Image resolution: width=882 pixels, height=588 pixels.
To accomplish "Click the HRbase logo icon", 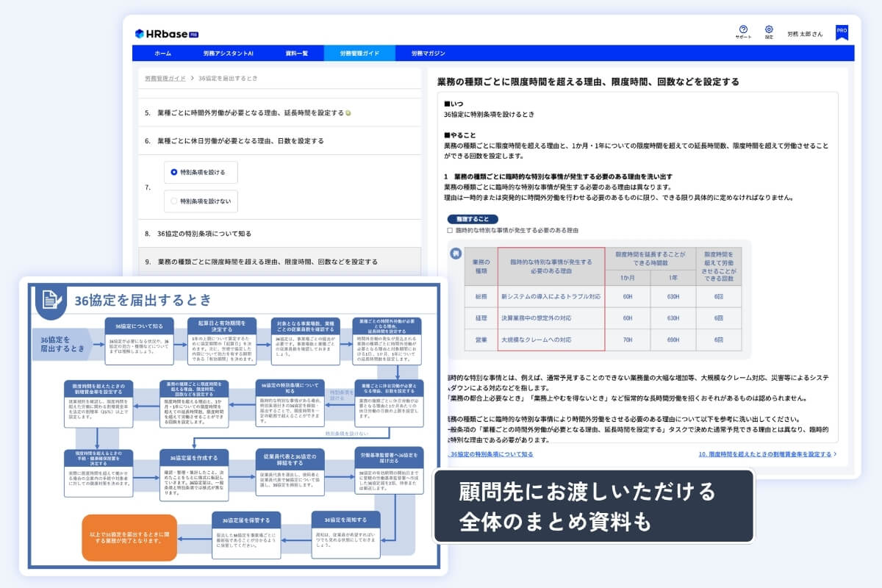I will (139, 34).
